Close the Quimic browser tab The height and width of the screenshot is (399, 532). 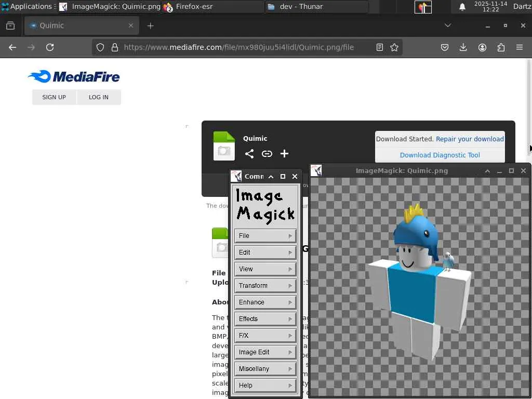pyautogui.click(x=131, y=25)
